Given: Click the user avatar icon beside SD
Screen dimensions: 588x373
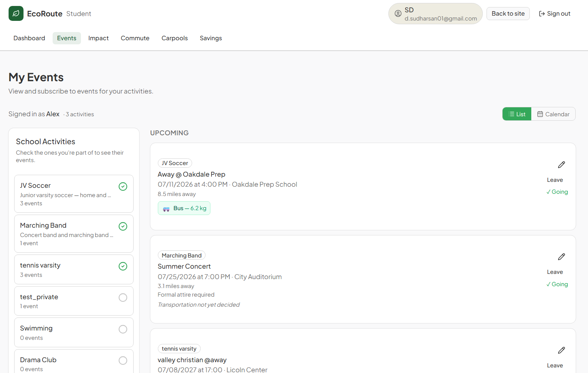Looking at the screenshot, I should [398, 14].
